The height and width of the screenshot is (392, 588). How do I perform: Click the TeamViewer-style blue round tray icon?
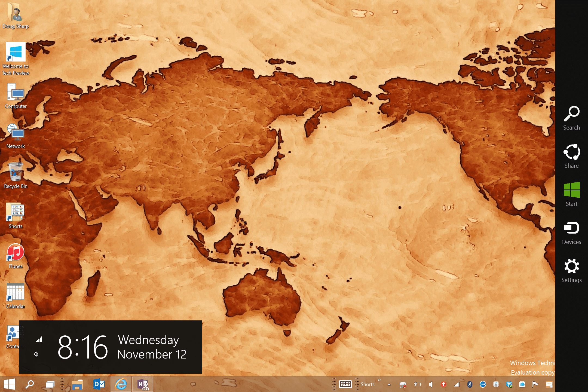click(x=483, y=384)
